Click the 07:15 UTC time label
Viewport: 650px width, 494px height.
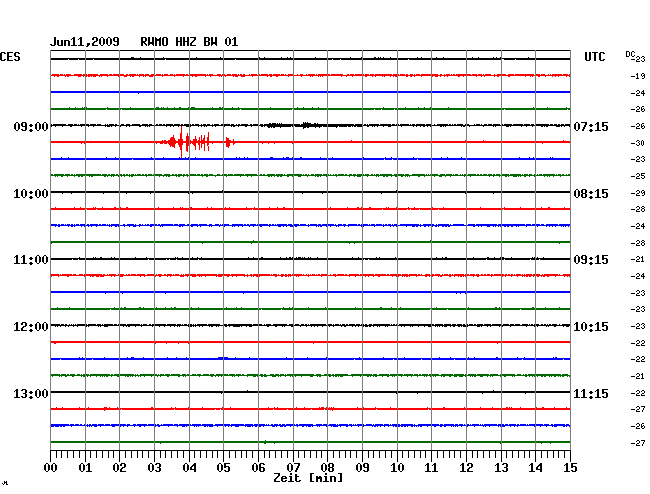pos(591,126)
